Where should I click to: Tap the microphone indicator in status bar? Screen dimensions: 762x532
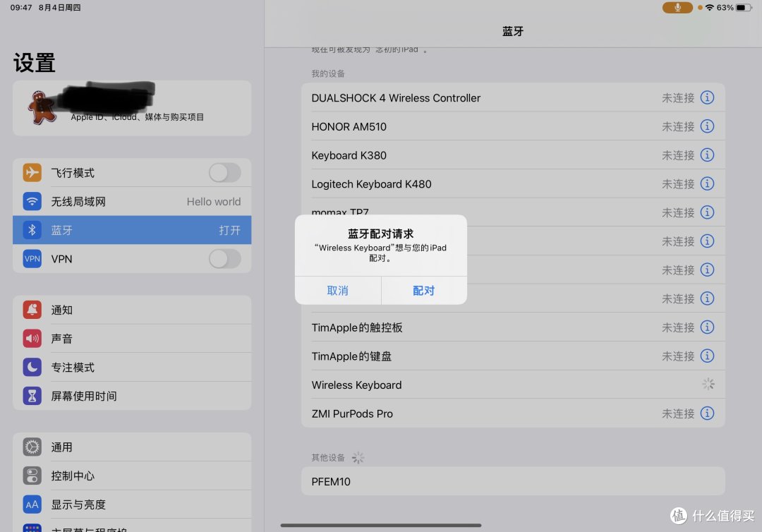[677, 7]
